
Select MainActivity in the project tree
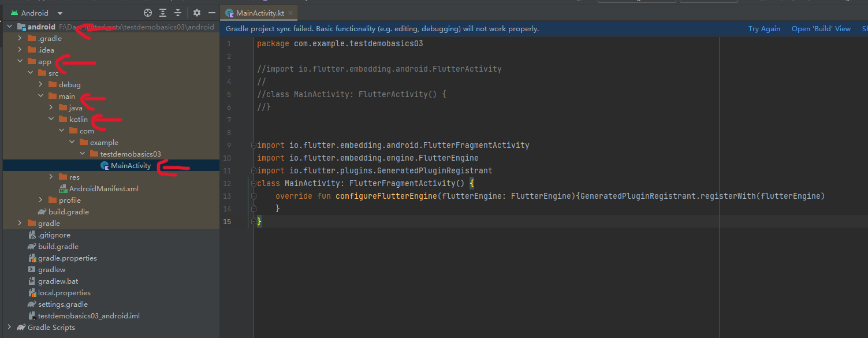click(x=131, y=165)
